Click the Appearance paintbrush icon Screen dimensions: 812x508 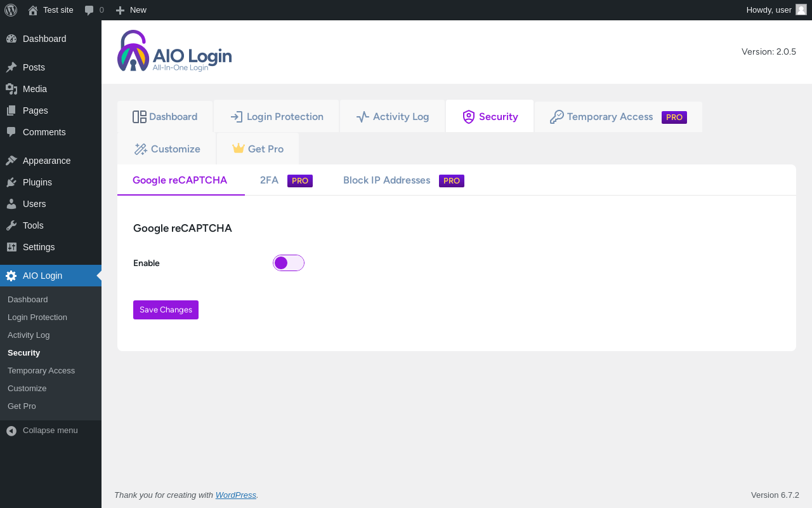click(11, 161)
